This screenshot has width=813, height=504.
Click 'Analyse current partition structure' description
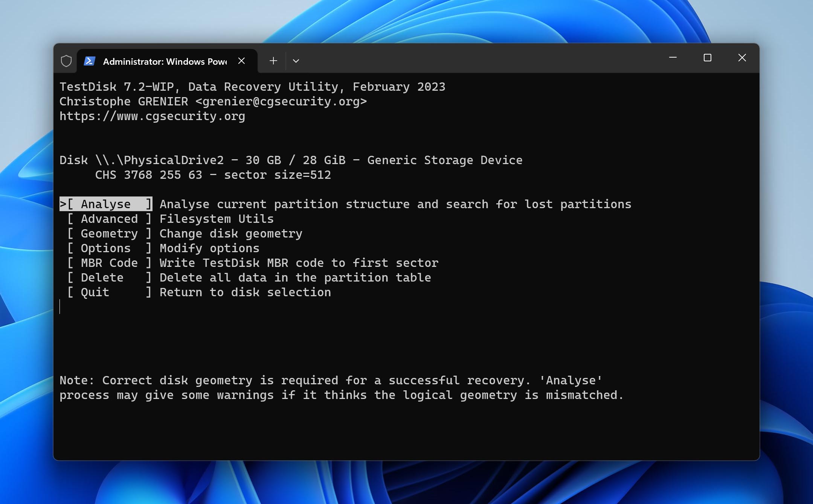(x=396, y=204)
